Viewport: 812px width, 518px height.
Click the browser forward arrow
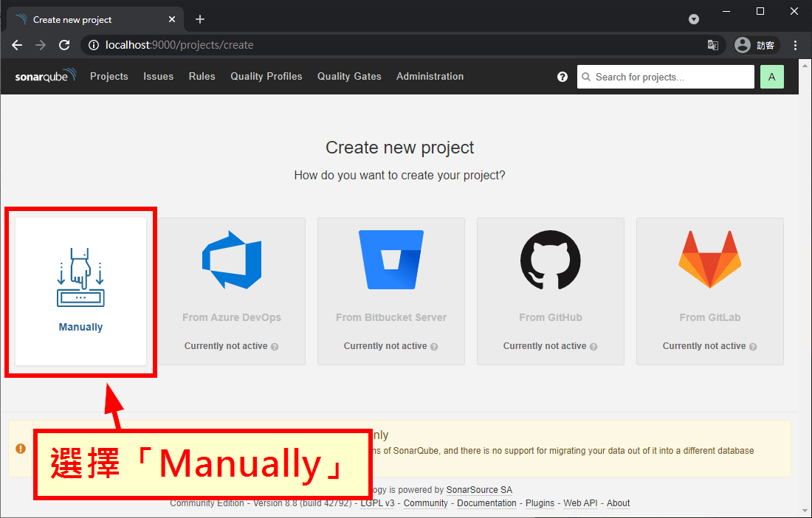click(41, 45)
